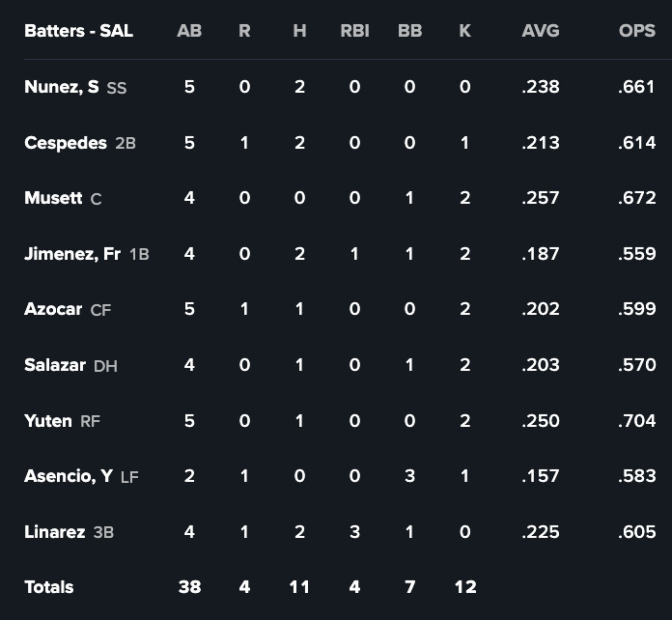Click the R column header

pyautogui.click(x=244, y=31)
